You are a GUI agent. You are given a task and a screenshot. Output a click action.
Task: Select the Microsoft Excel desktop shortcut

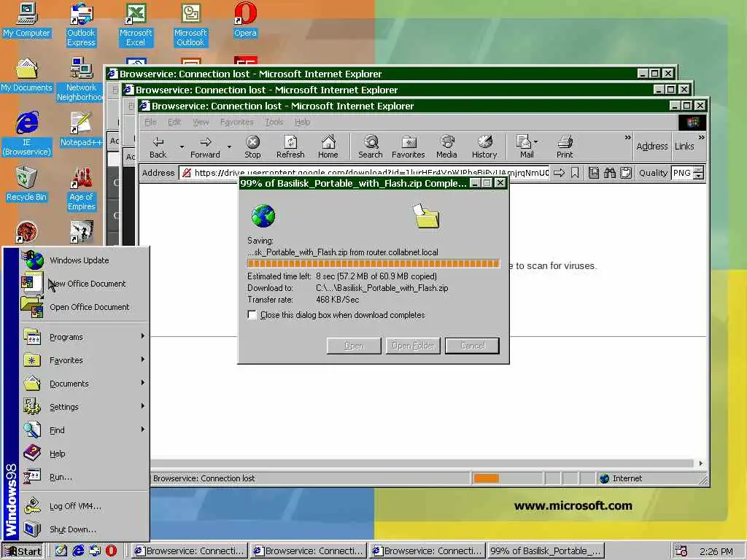click(x=136, y=25)
